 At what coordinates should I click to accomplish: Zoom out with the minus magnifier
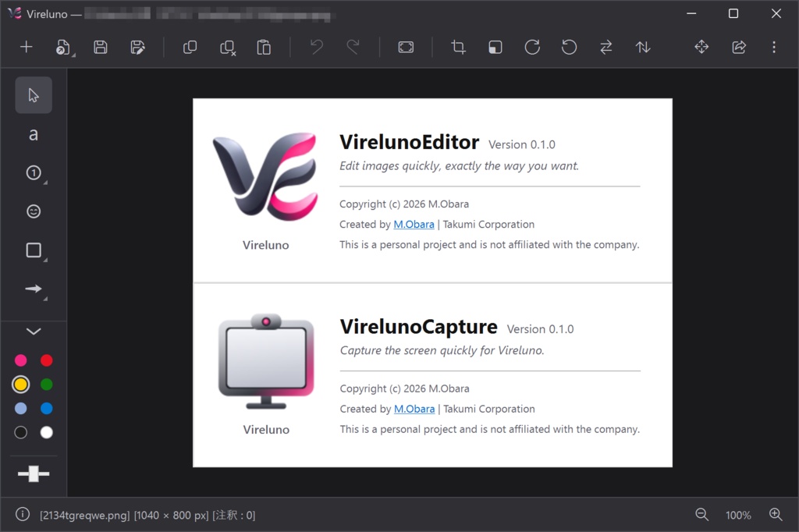[701, 515]
